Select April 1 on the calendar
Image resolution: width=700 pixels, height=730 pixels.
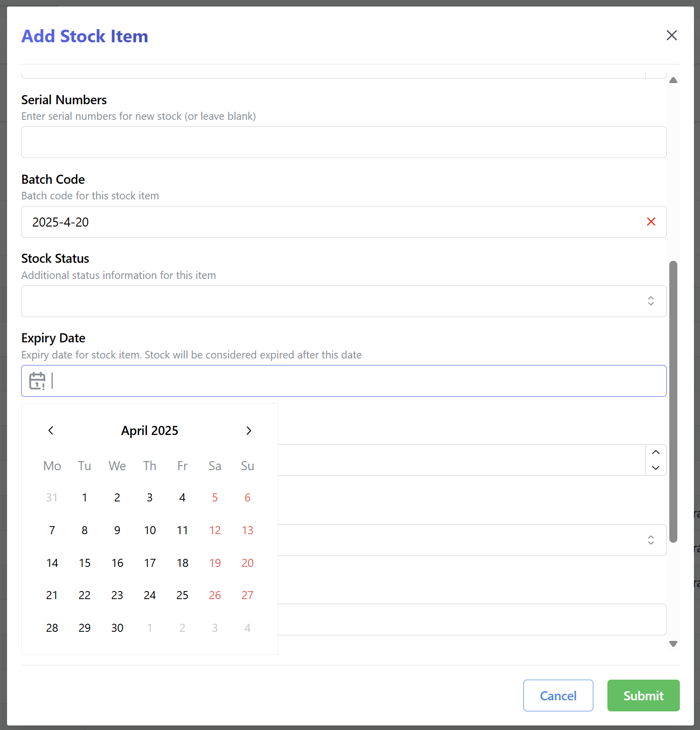pyautogui.click(x=85, y=497)
